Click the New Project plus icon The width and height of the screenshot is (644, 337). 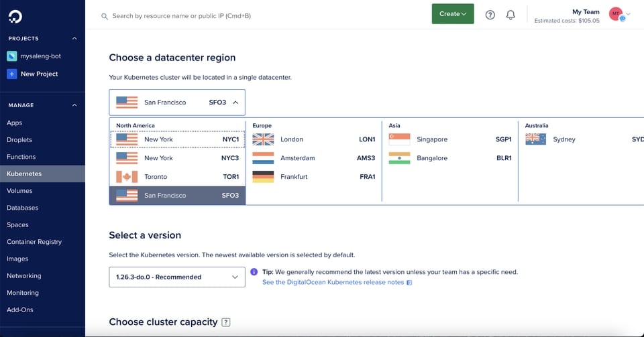[x=12, y=74]
